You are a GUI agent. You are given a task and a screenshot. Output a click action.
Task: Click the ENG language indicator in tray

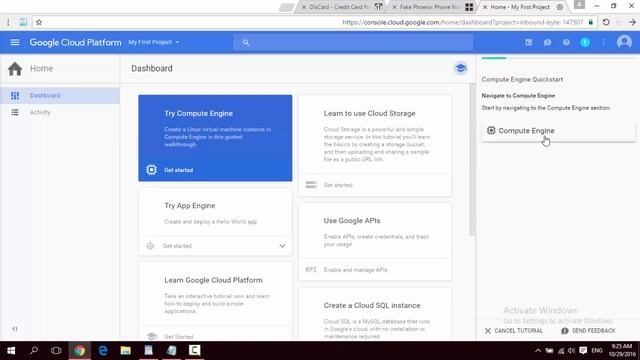tap(597, 351)
